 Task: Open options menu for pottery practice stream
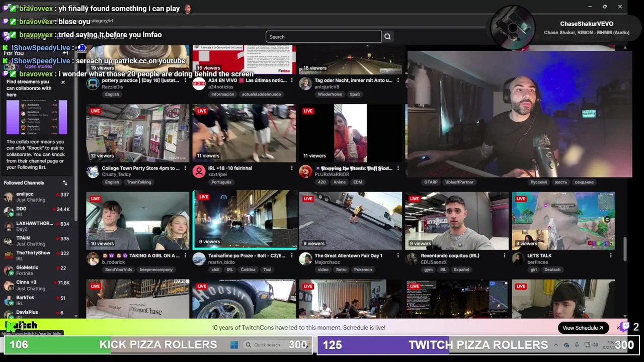(185, 80)
